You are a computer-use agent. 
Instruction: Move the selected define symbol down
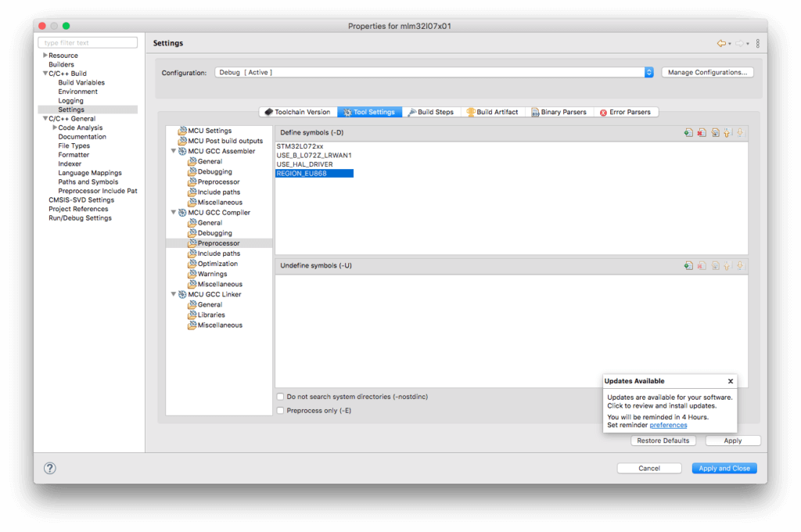click(739, 132)
